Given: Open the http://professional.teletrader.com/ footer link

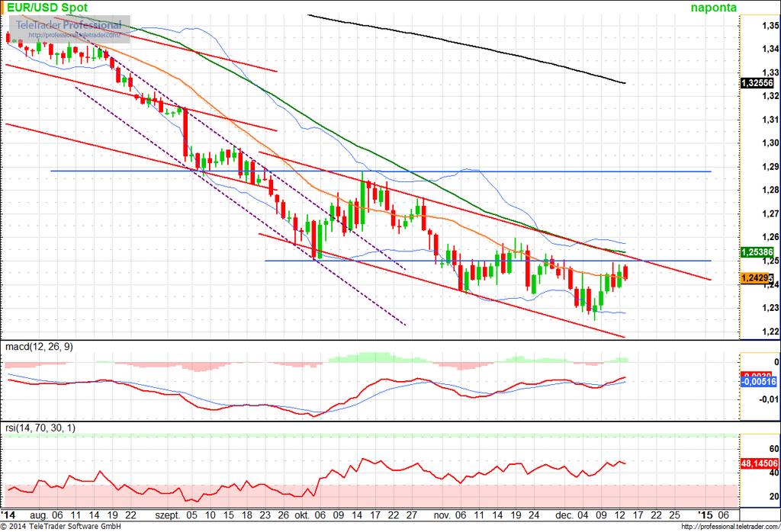Looking at the screenshot, I should (730, 527).
